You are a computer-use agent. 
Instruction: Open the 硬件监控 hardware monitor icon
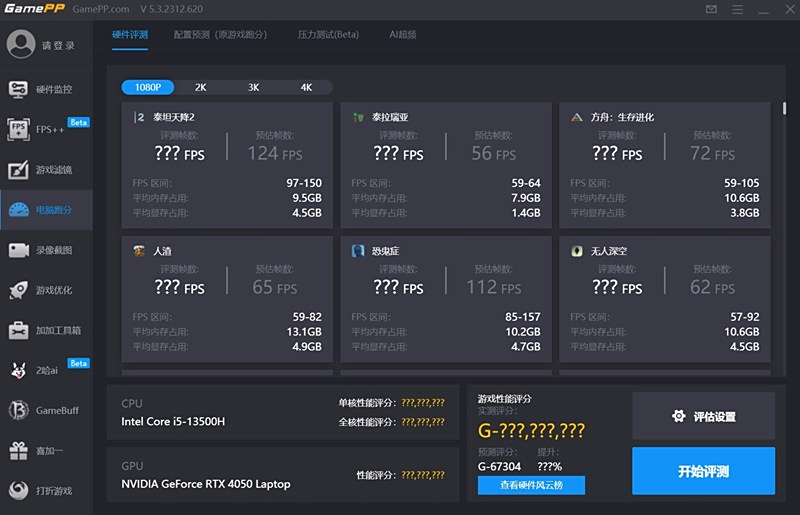tap(19, 89)
